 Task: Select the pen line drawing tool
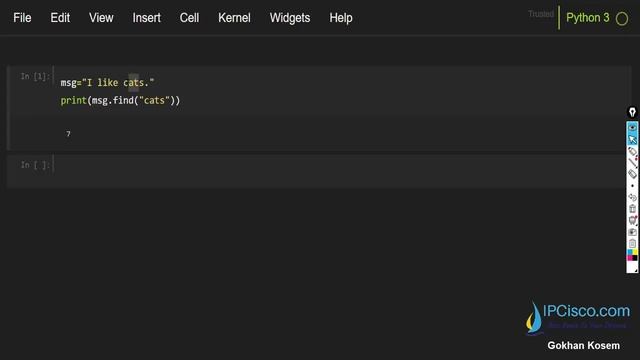coord(632,163)
